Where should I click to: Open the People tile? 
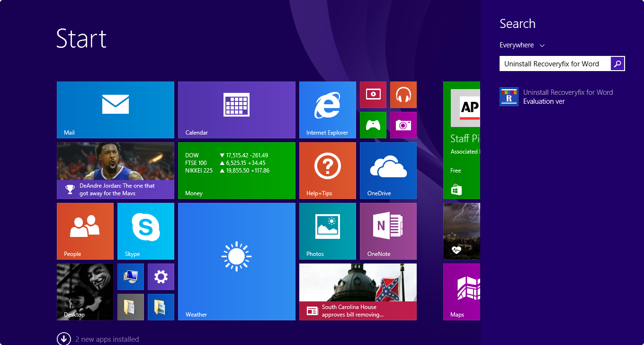click(x=85, y=231)
